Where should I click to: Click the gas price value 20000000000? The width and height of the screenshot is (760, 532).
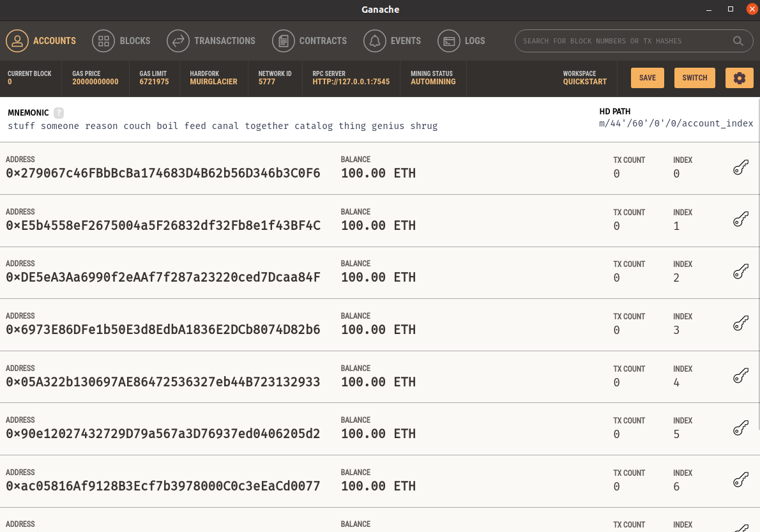[96, 82]
